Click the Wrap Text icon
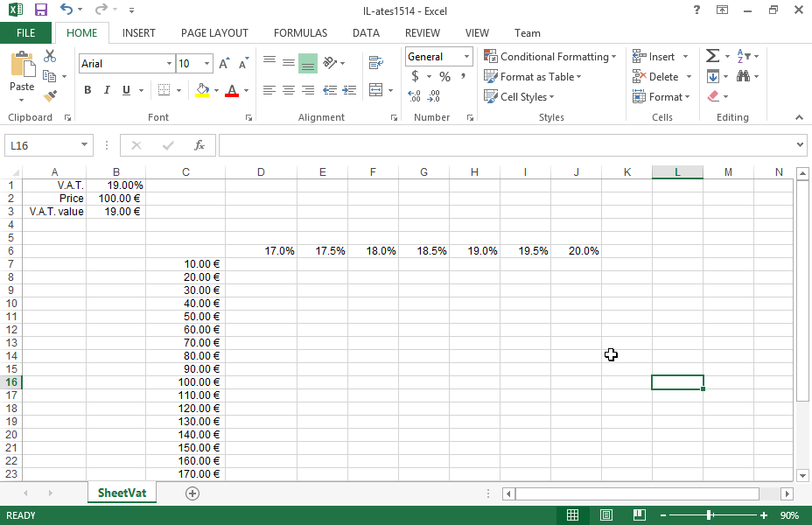This screenshot has width=812, height=525. [x=375, y=63]
